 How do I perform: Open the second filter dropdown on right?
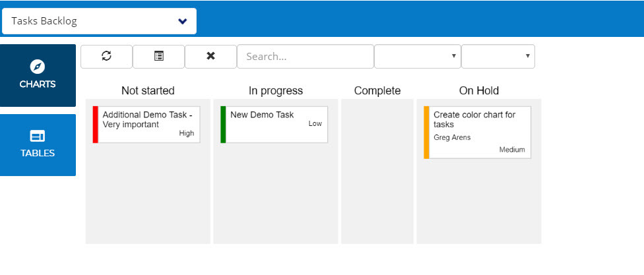pyautogui.click(x=498, y=57)
